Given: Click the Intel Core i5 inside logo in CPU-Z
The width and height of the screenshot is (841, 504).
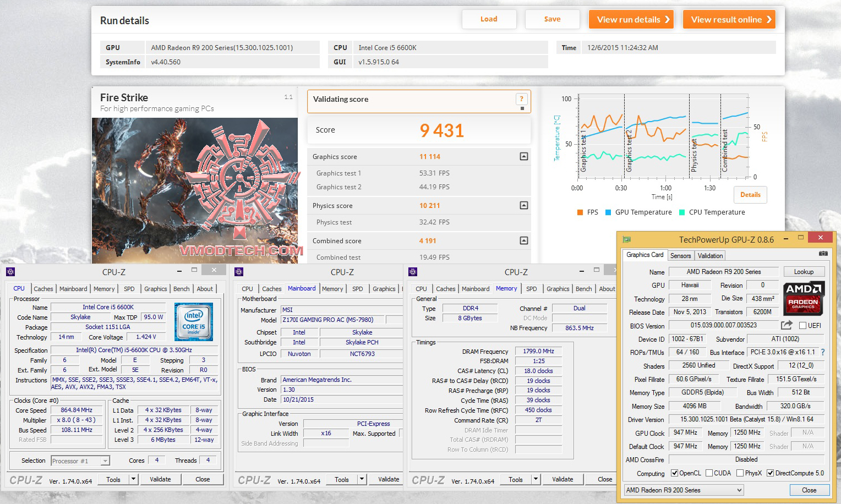Looking at the screenshot, I should click(193, 322).
